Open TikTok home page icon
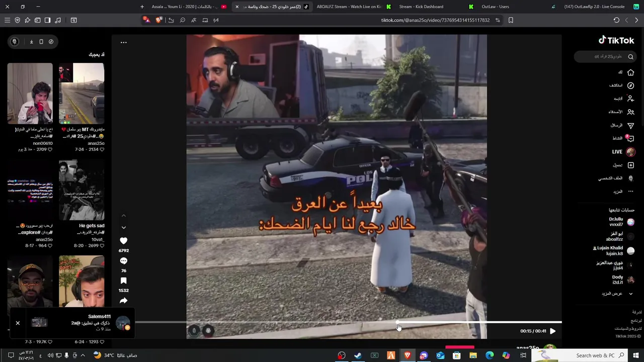The image size is (644, 362). coord(630,72)
